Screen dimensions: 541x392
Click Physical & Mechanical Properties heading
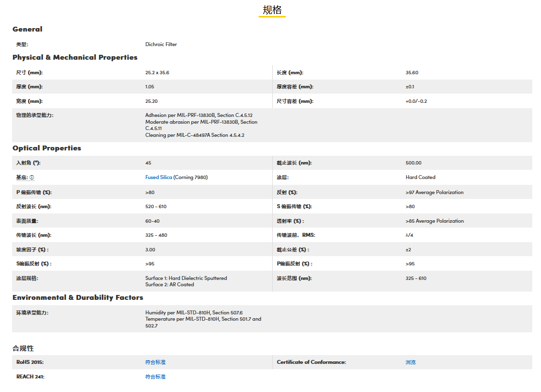point(75,57)
